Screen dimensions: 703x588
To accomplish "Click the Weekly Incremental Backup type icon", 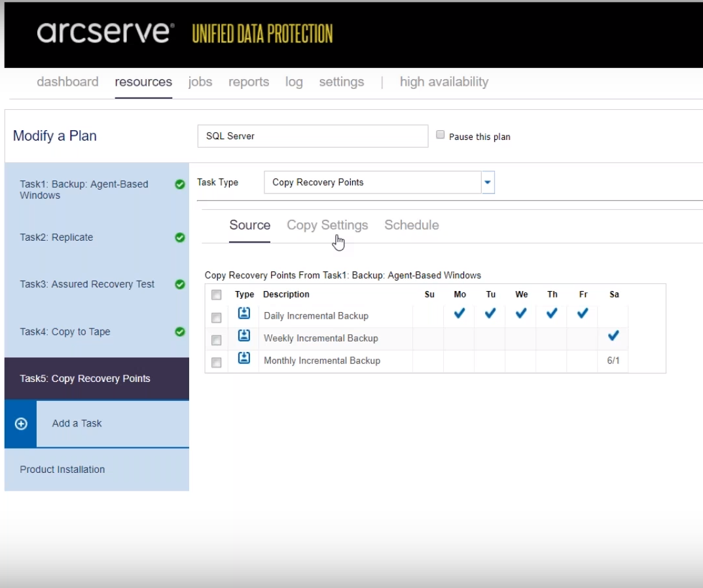I will [244, 336].
